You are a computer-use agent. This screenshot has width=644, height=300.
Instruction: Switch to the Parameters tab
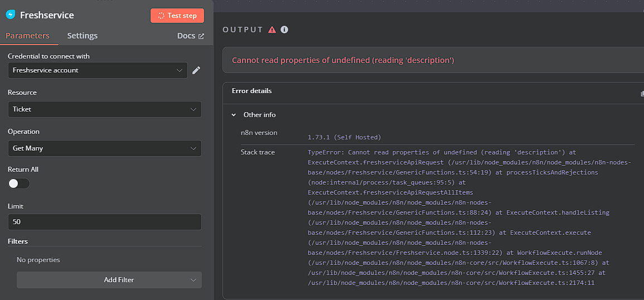(27, 36)
